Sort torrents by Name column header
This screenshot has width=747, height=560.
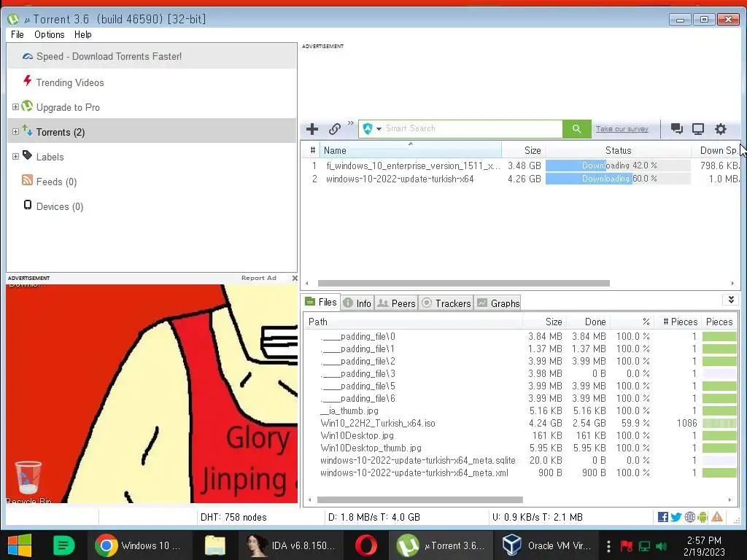(x=410, y=150)
